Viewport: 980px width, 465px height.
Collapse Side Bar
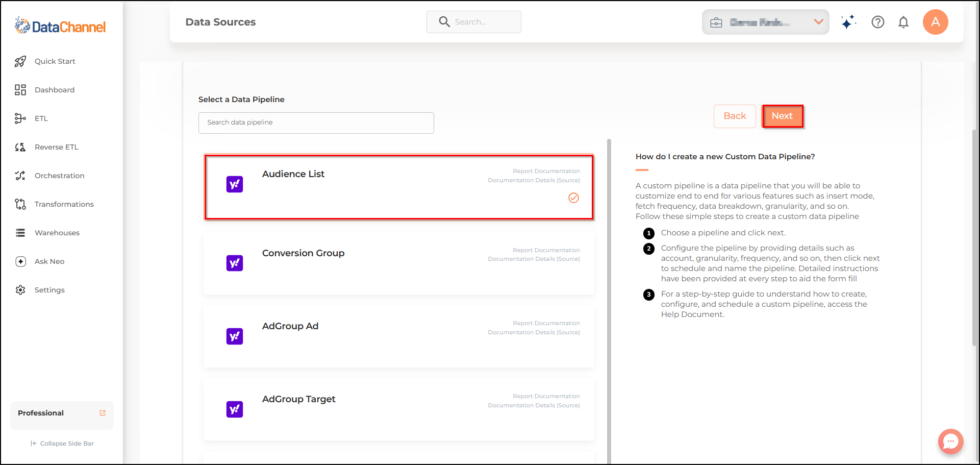coord(62,444)
